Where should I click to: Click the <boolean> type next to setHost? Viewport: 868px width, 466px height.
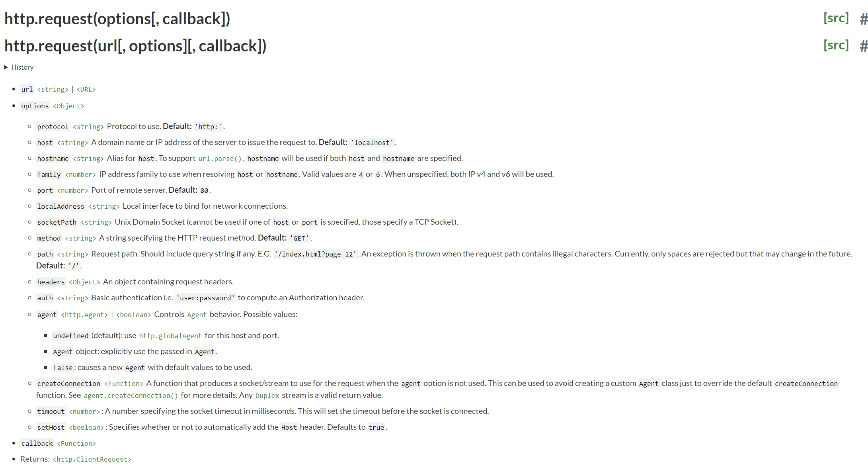[x=86, y=427]
